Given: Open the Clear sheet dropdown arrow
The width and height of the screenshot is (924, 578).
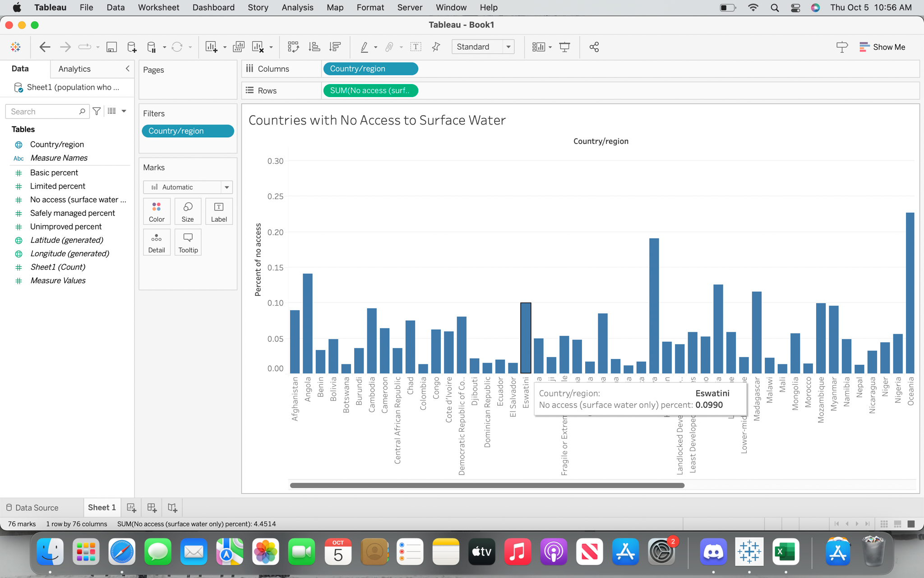Looking at the screenshot, I should [x=271, y=47].
